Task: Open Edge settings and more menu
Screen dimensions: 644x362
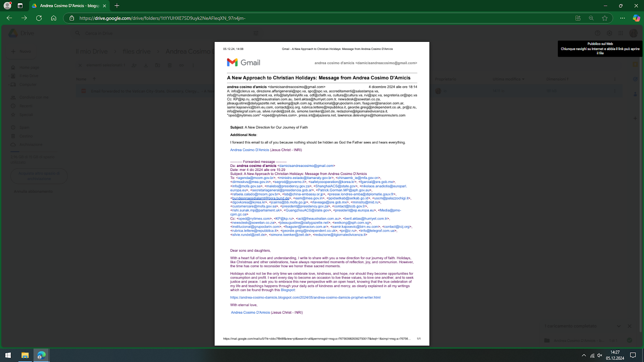Action: (x=622, y=18)
